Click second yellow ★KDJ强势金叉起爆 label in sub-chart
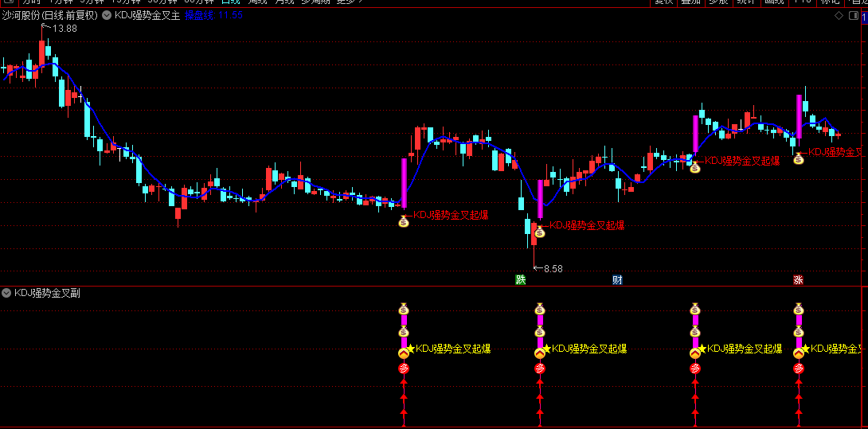The height and width of the screenshot is (429, 868). (585, 349)
